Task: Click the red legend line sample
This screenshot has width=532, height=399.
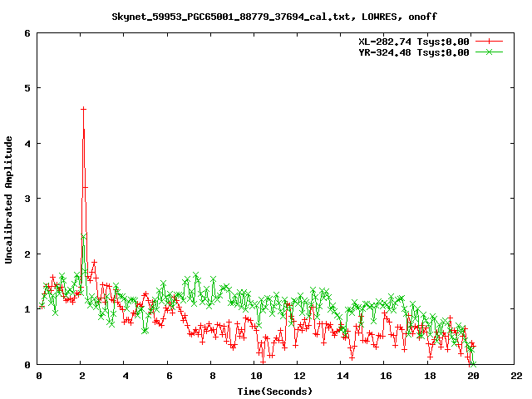Action: coord(489,42)
